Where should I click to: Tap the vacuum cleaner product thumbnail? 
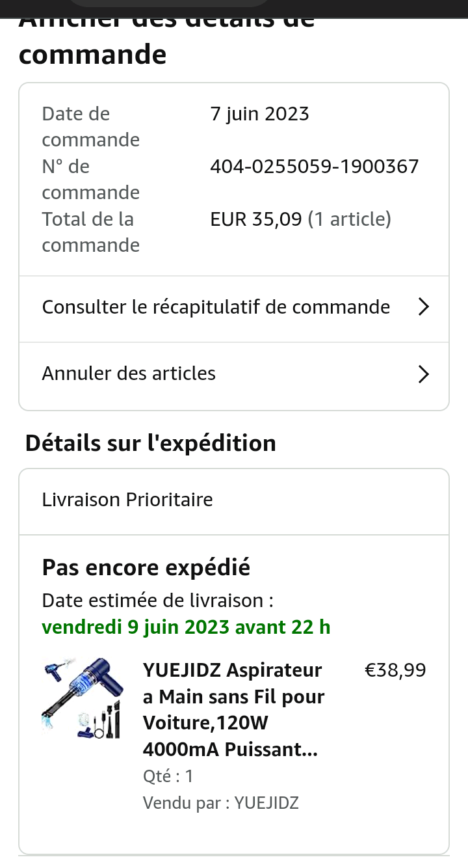(83, 699)
